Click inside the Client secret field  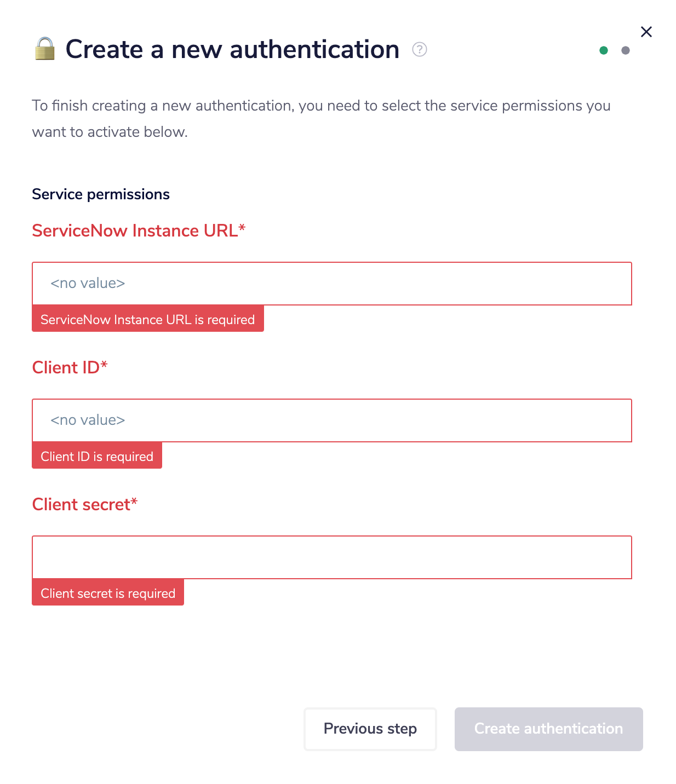(333, 557)
